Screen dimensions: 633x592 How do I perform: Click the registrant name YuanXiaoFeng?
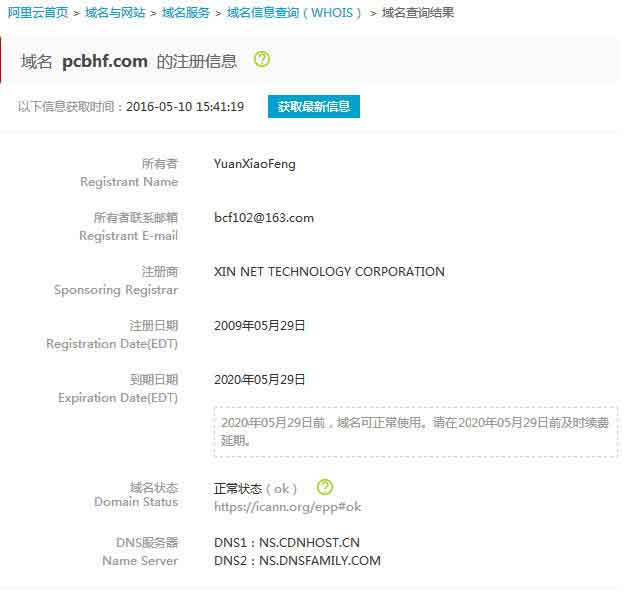pos(255,164)
